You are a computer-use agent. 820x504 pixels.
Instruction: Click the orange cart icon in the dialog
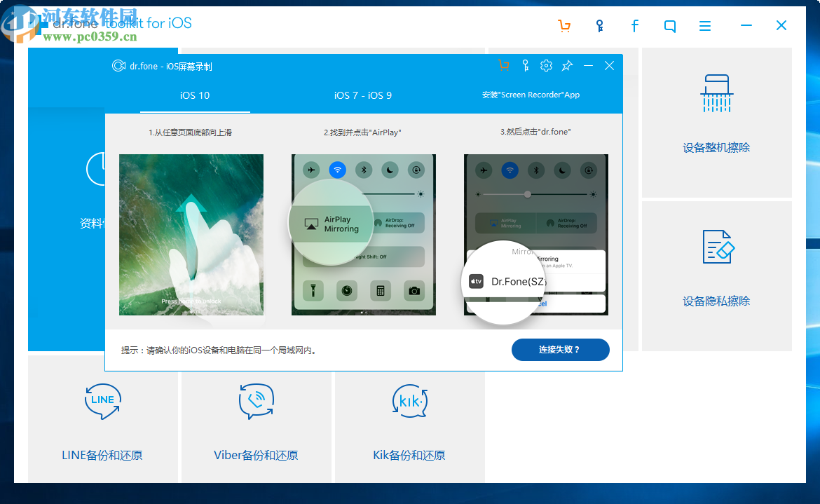504,65
